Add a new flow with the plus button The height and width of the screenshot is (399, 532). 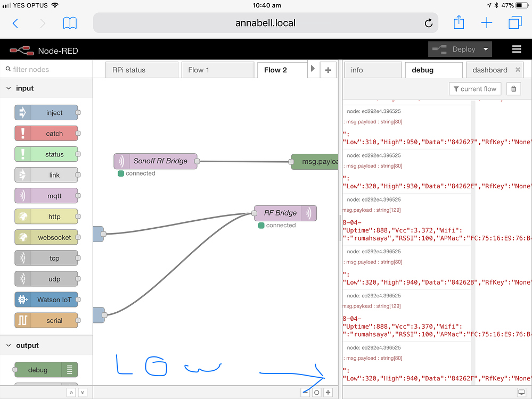328,69
